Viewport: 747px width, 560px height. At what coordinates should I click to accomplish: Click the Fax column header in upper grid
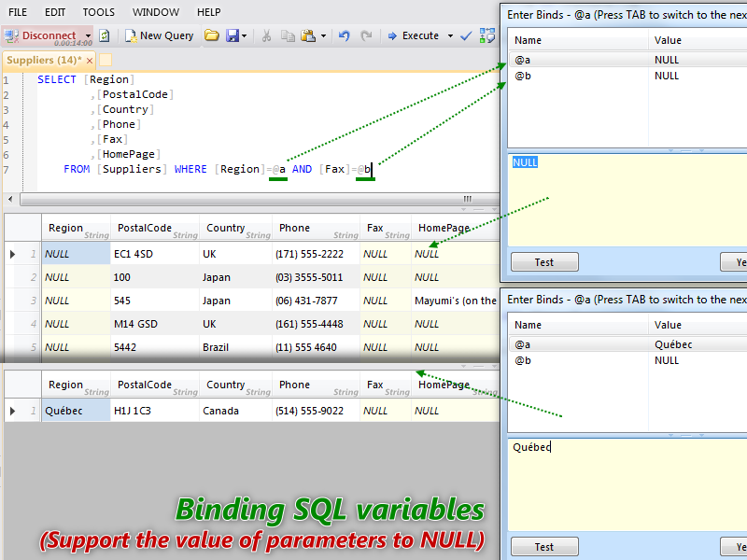point(386,228)
